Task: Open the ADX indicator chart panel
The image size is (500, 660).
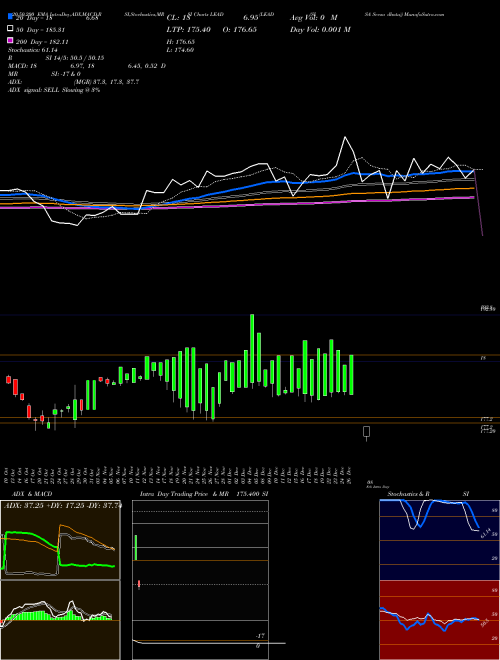Action: tap(60, 540)
